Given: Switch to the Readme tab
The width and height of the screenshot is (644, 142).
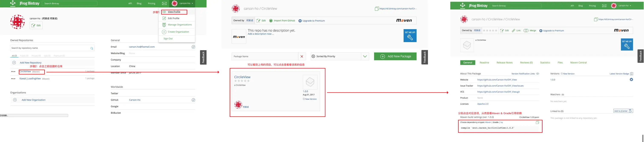Looking at the screenshot, I should pos(484,63).
